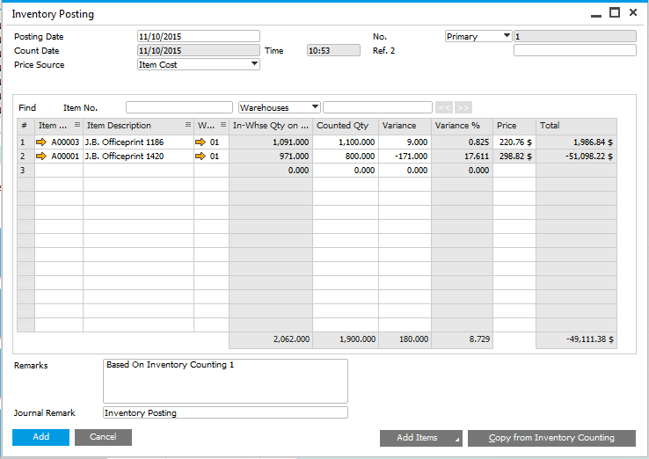Open Item Description column header menu icon
Screen dimensions: 649x459
(188, 125)
